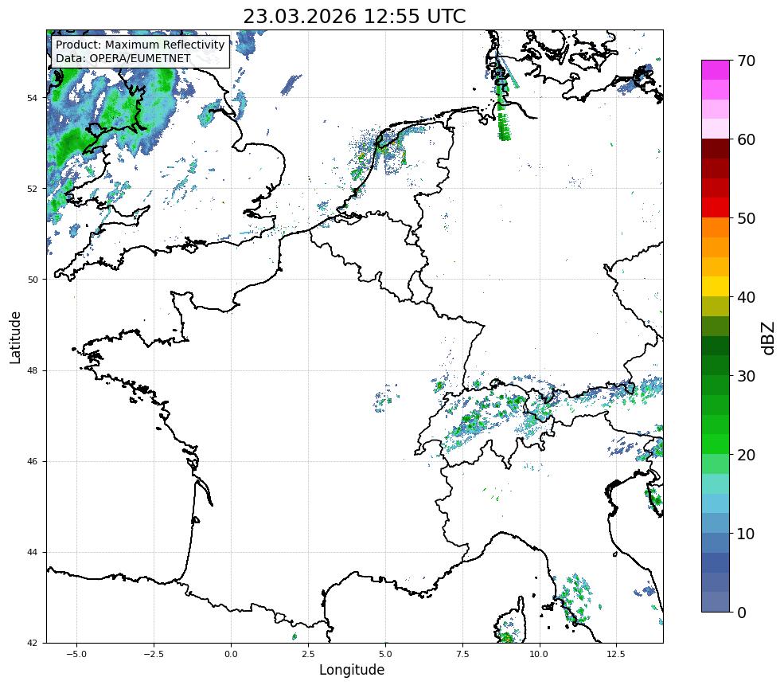Click the longitude tick label 7.5
The width and height of the screenshot is (784, 685).
click(462, 654)
